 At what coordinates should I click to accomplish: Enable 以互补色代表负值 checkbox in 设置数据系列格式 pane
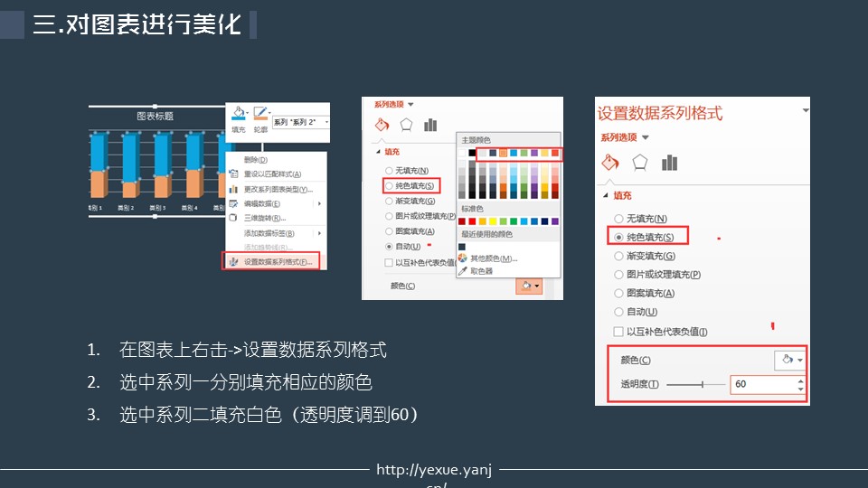tap(618, 332)
